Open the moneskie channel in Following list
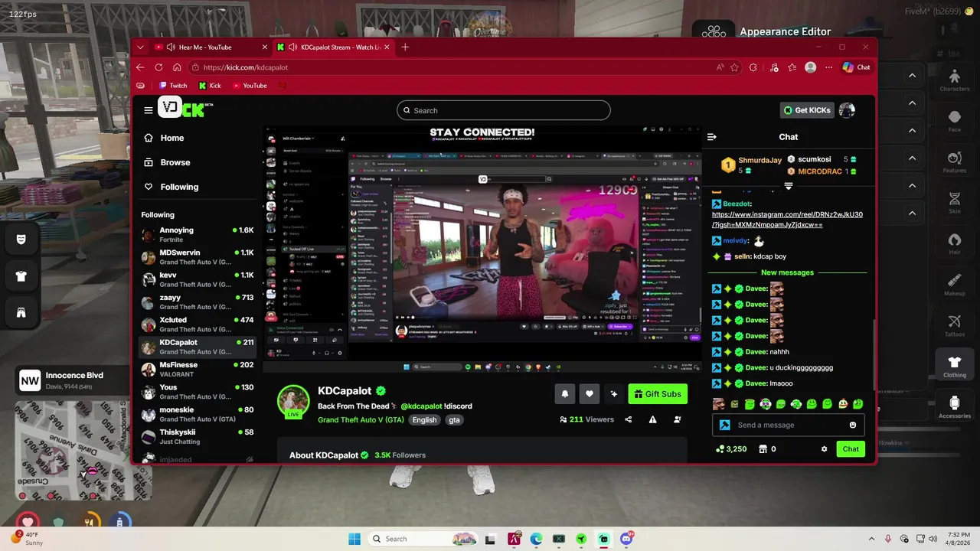 198,414
